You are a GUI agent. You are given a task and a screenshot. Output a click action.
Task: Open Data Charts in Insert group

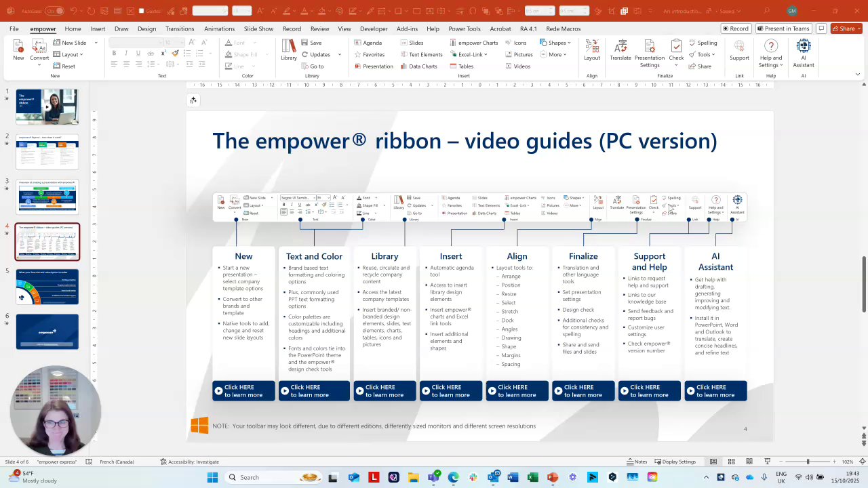click(418, 66)
